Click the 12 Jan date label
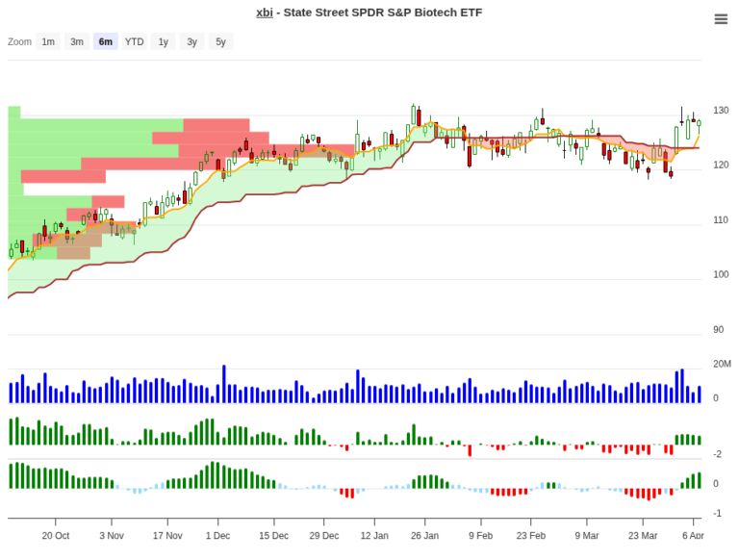Screen dimensions: 739x560 tap(374, 536)
